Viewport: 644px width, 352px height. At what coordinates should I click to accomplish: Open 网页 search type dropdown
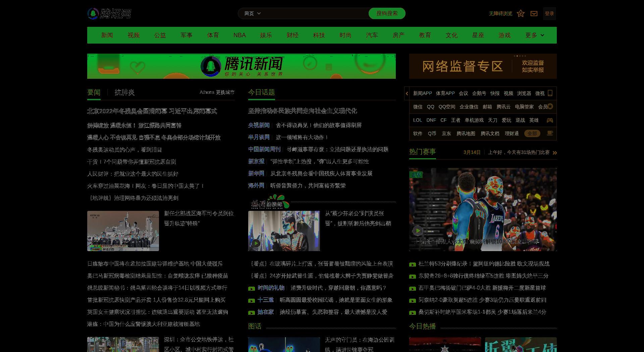[x=252, y=13]
